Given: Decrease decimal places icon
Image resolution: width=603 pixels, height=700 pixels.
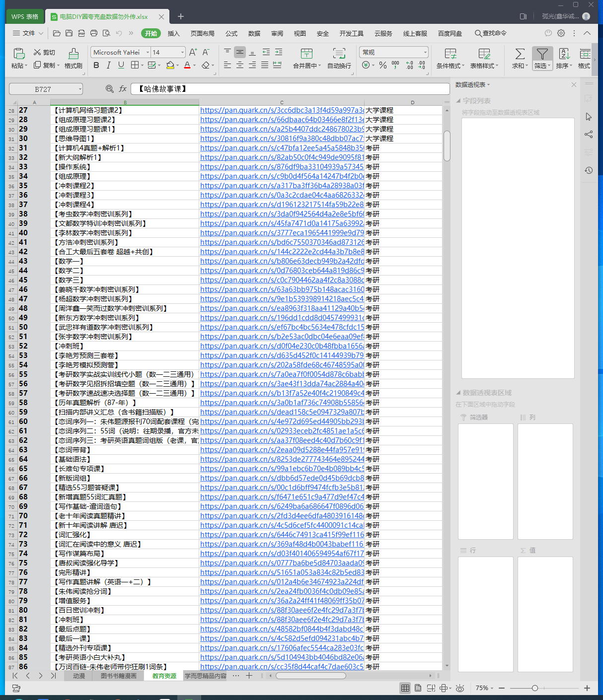Looking at the screenshot, I should click(422, 65).
